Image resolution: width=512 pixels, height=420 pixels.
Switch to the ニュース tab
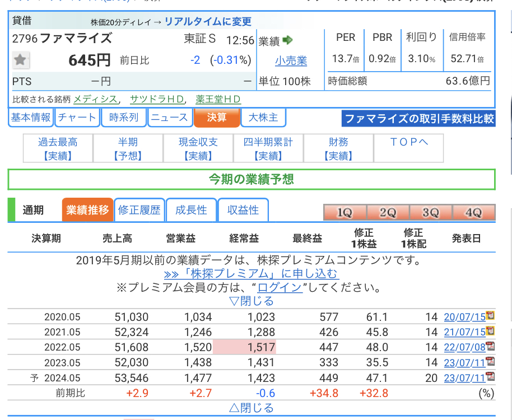click(x=170, y=118)
